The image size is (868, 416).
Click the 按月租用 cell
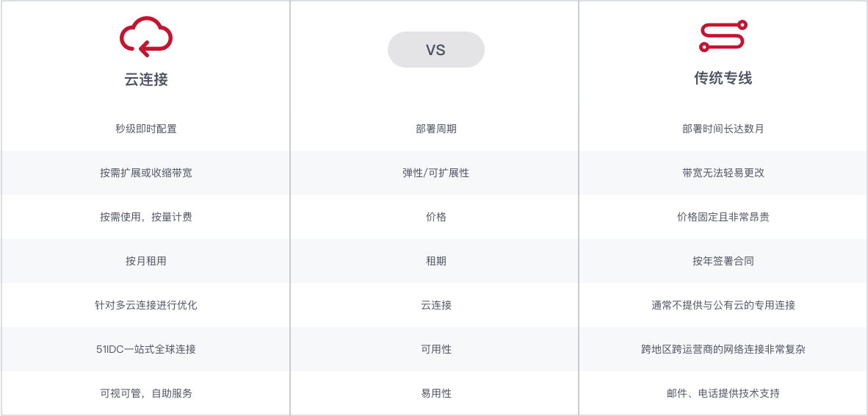coord(146,261)
